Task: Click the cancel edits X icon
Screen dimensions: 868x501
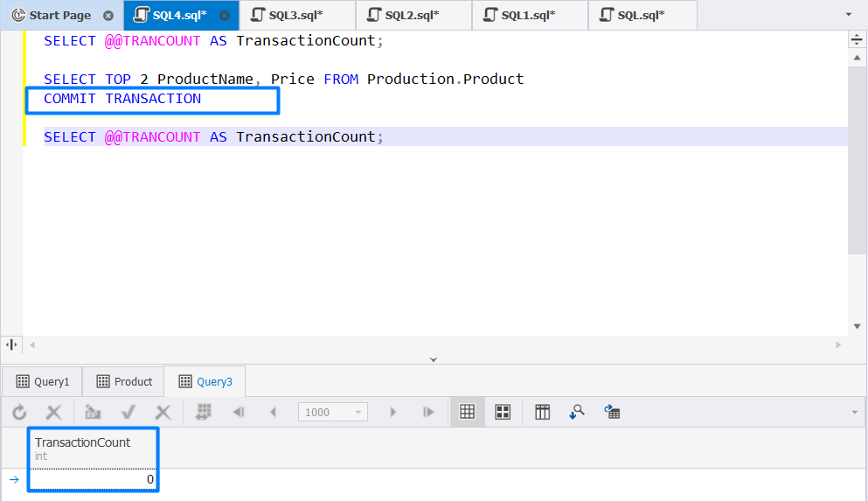Action: (x=163, y=413)
